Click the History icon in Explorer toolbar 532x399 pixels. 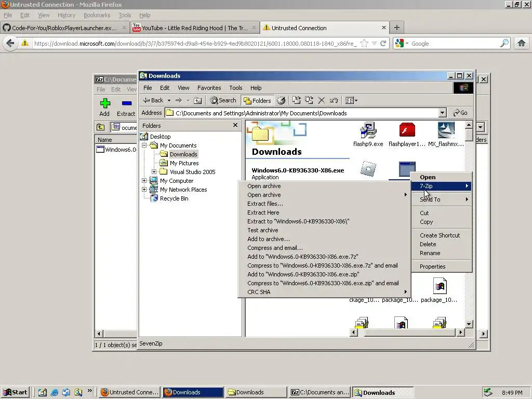[x=281, y=100]
